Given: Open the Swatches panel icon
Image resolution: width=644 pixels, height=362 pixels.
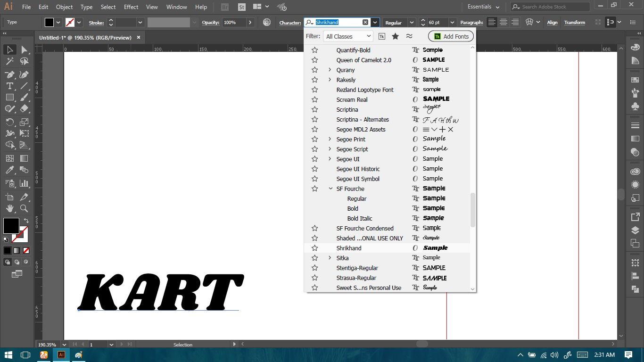Looking at the screenshot, I should pyautogui.click(x=635, y=79).
